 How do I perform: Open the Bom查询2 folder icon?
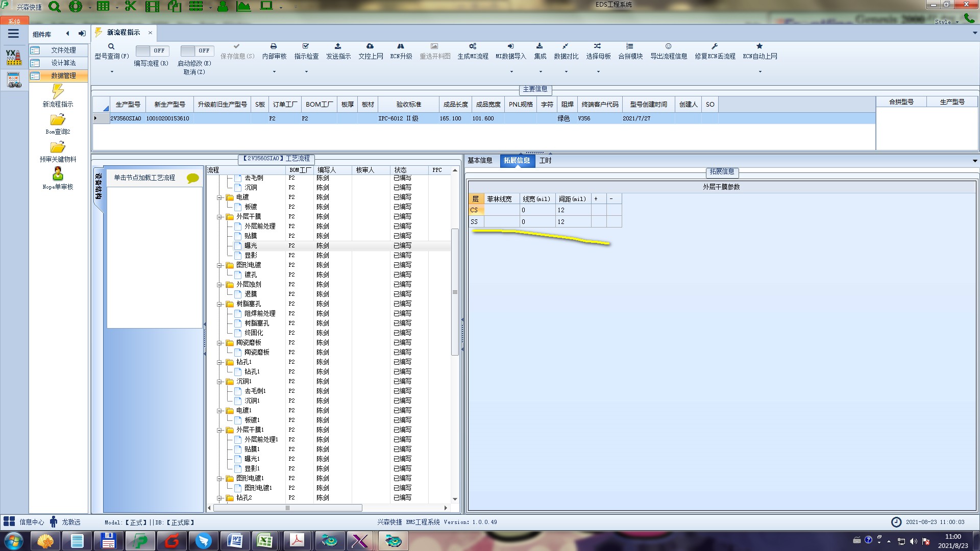click(x=58, y=120)
